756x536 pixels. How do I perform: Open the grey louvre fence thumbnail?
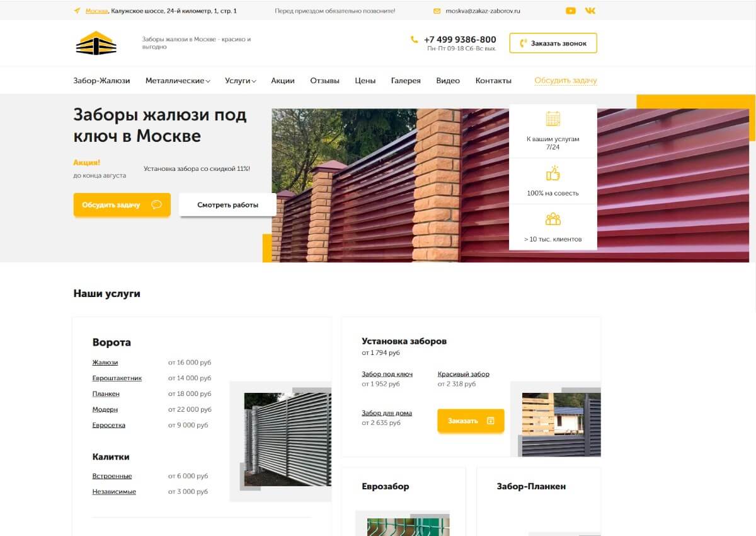click(287, 440)
